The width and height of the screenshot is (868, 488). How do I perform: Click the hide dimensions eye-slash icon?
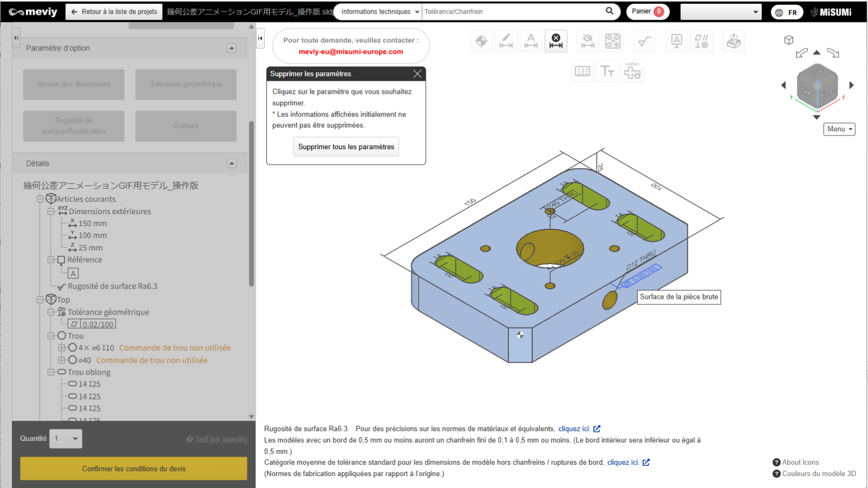[x=588, y=41]
